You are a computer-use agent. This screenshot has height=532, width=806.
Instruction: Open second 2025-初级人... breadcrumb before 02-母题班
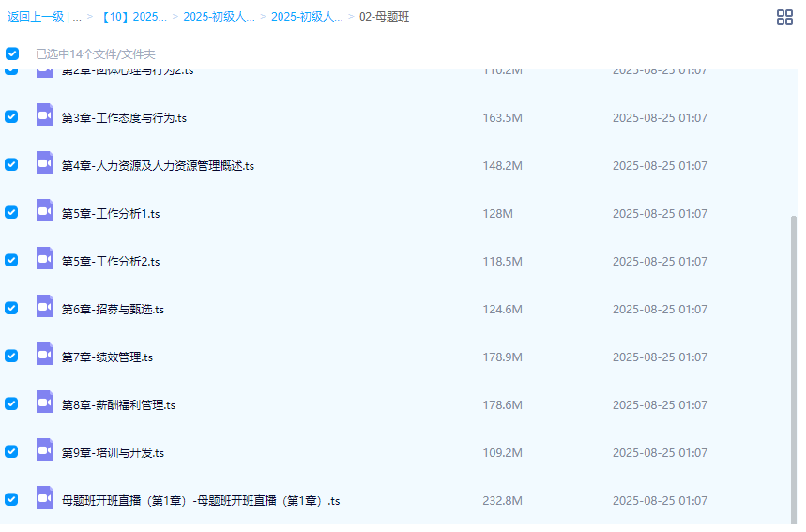point(307,17)
